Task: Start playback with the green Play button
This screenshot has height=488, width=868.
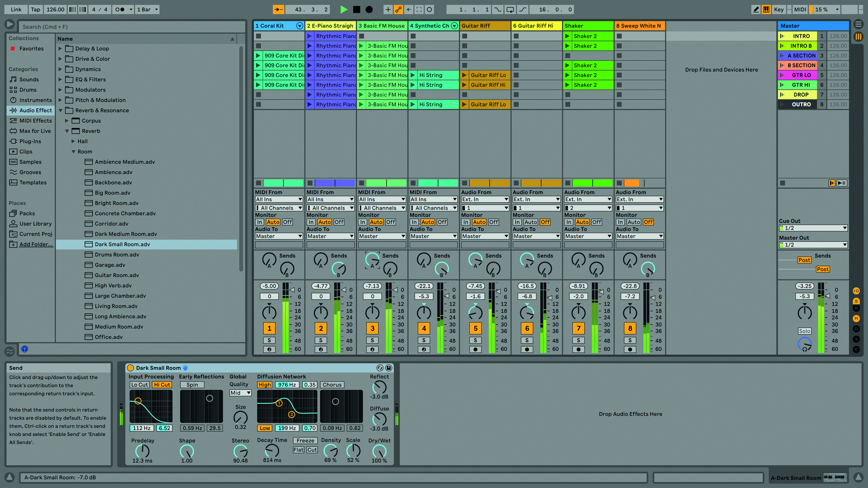Action: point(344,9)
